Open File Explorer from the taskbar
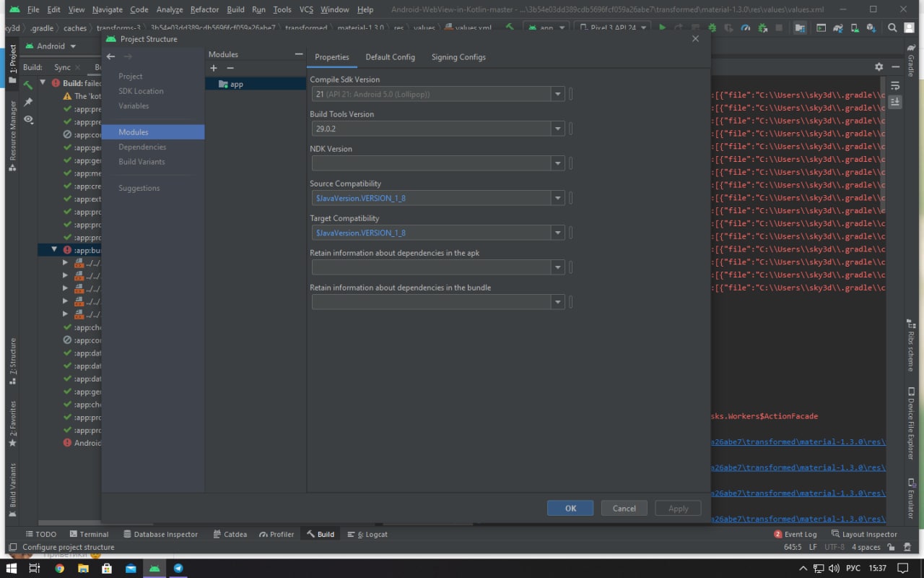The height and width of the screenshot is (578, 924). pos(83,568)
